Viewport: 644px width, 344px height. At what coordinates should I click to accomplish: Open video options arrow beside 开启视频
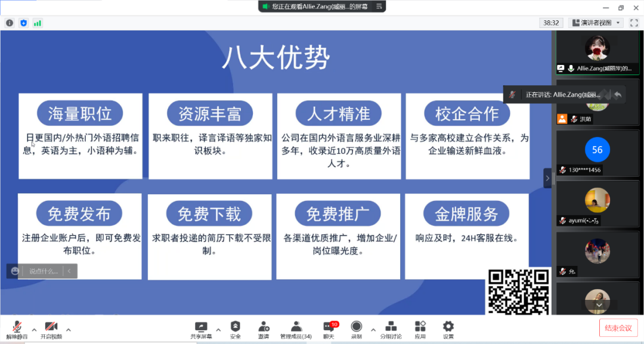[x=69, y=329]
